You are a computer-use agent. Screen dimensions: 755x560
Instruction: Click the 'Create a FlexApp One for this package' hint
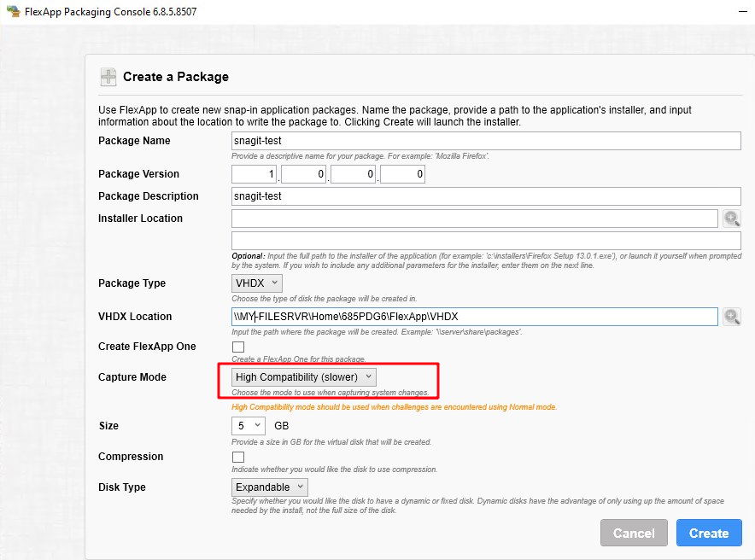(x=299, y=359)
